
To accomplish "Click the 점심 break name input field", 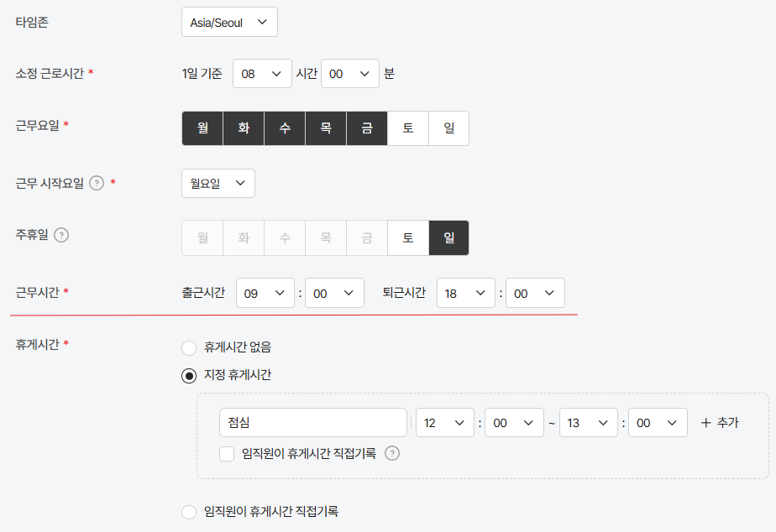I will [312, 423].
